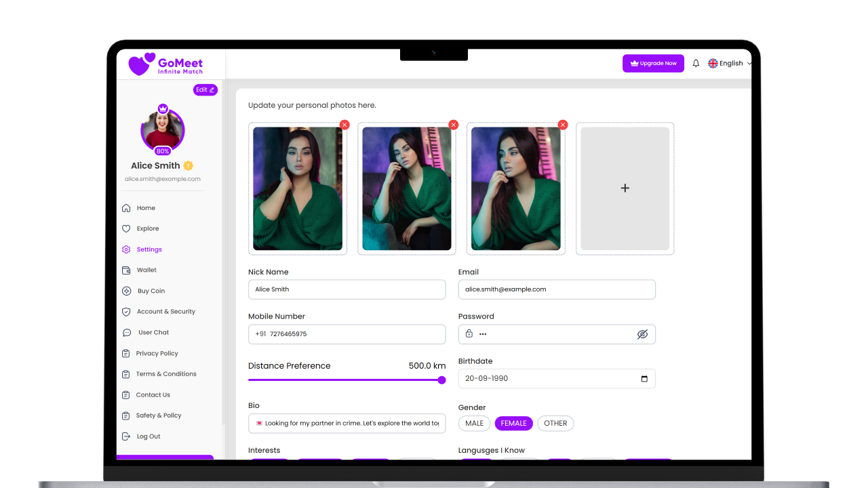Toggle password visibility eye icon
This screenshot has height=488, width=868.
click(642, 334)
